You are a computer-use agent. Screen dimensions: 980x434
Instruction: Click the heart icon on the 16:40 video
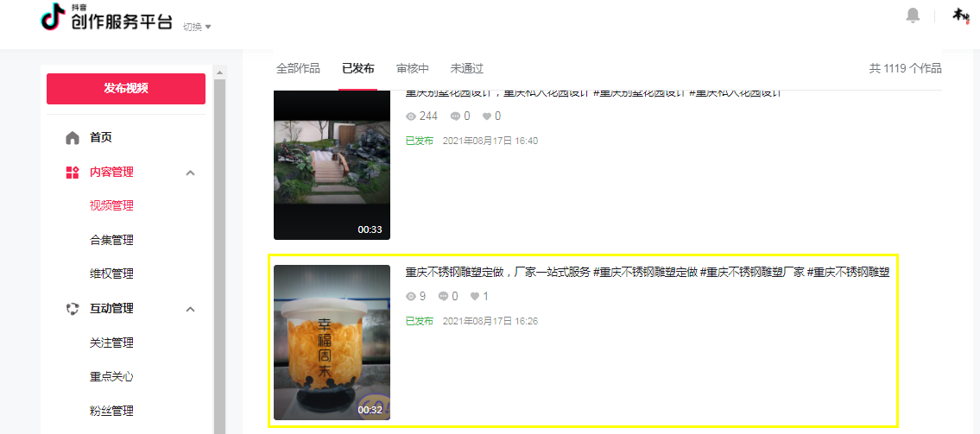(487, 116)
